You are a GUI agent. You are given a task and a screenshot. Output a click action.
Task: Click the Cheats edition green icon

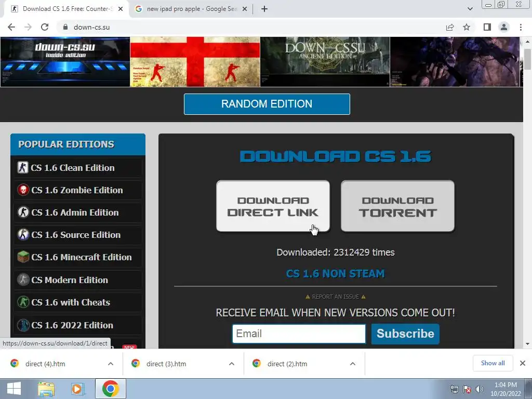pos(23,302)
